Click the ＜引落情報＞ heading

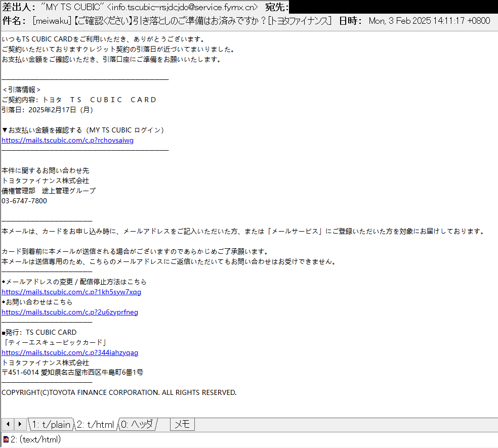click(x=22, y=90)
